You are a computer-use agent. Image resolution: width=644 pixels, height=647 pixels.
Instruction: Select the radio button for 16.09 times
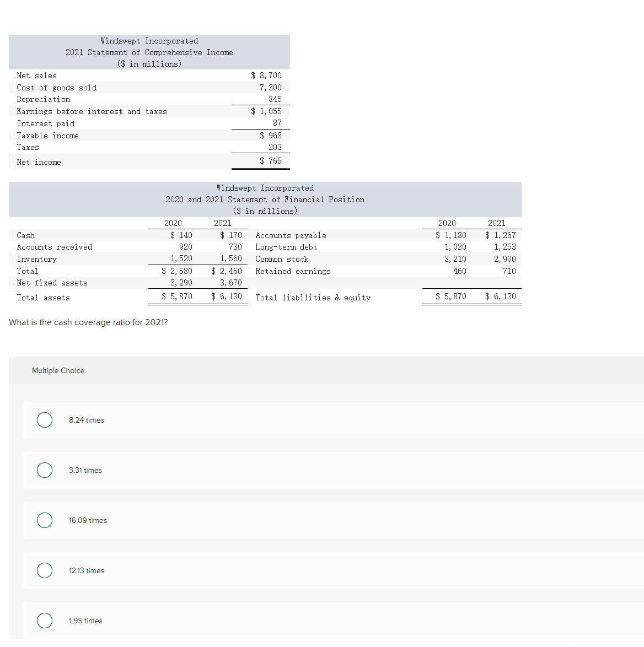[x=44, y=520]
